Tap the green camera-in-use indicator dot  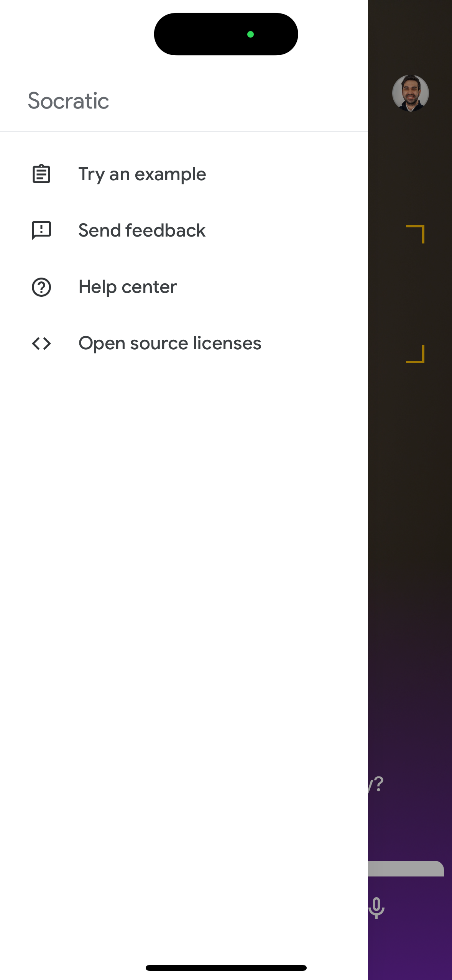(251, 35)
